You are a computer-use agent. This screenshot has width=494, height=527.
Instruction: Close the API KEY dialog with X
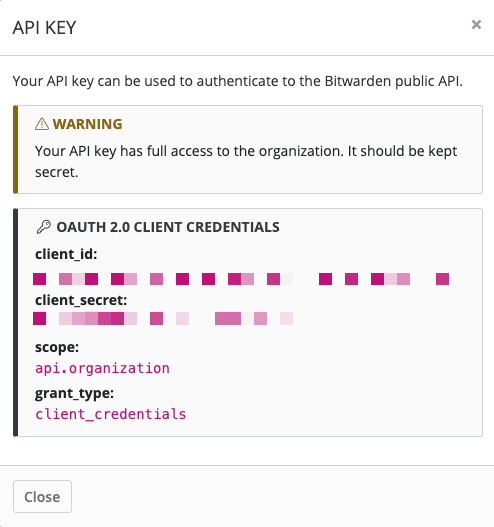click(476, 25)
